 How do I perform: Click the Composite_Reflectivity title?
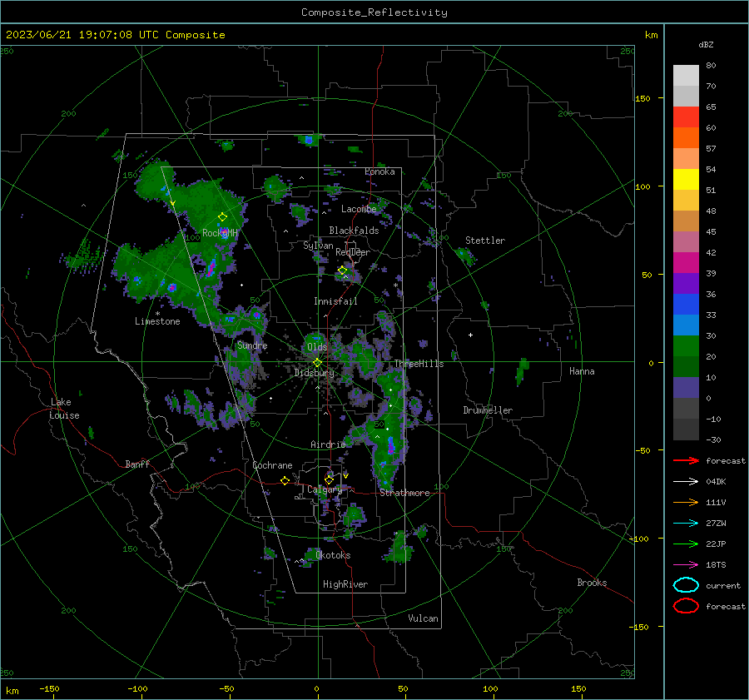coord(374,12)
